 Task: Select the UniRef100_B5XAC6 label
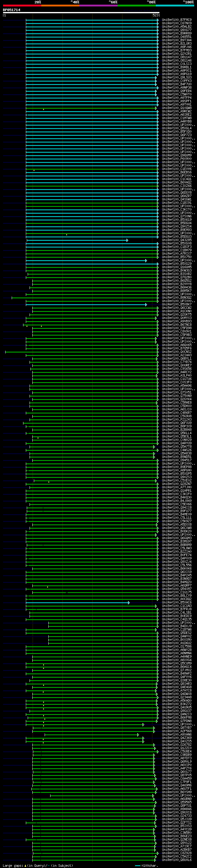coord(177,603)
